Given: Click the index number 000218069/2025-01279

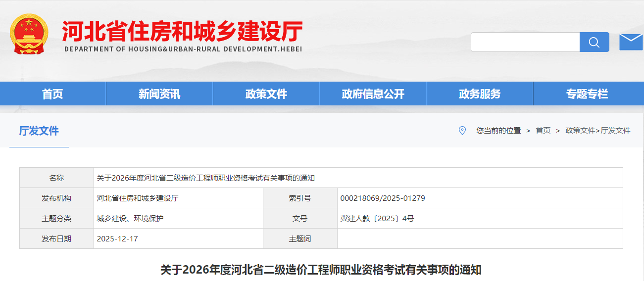Looking at the screenshot, I should click(x=382, y=198).
